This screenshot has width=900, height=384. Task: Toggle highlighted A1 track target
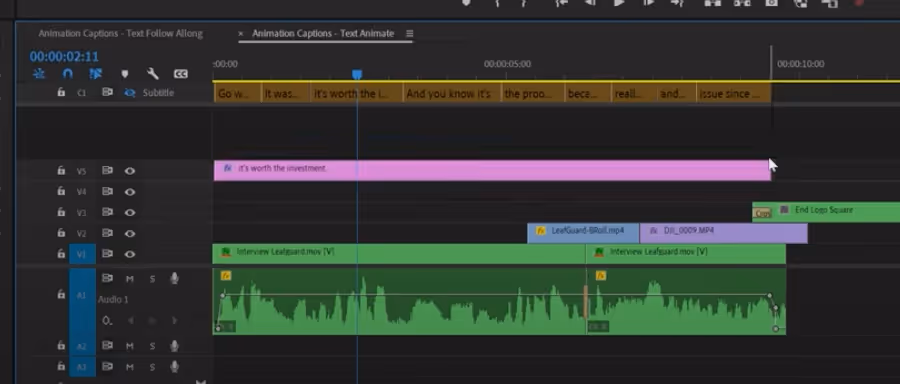[82, 302]
